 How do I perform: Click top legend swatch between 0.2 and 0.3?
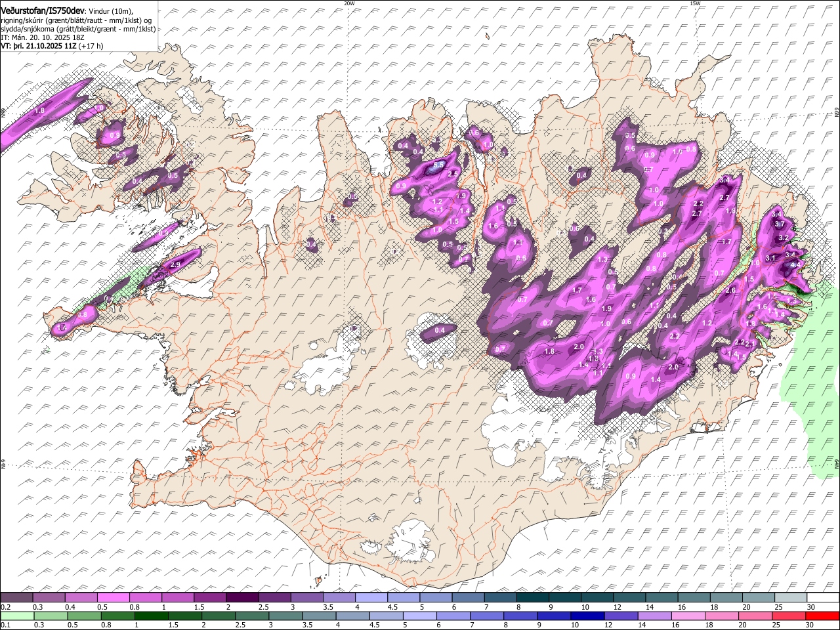coord(16,598)
